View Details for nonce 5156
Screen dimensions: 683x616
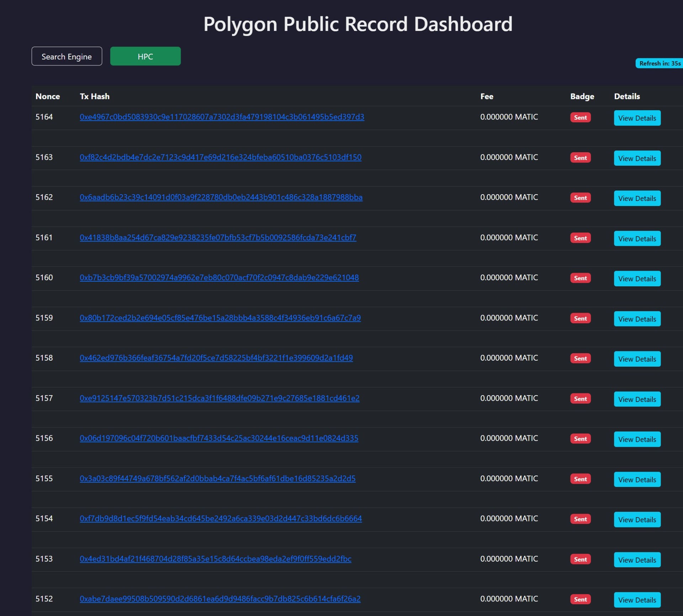(637, 440)
